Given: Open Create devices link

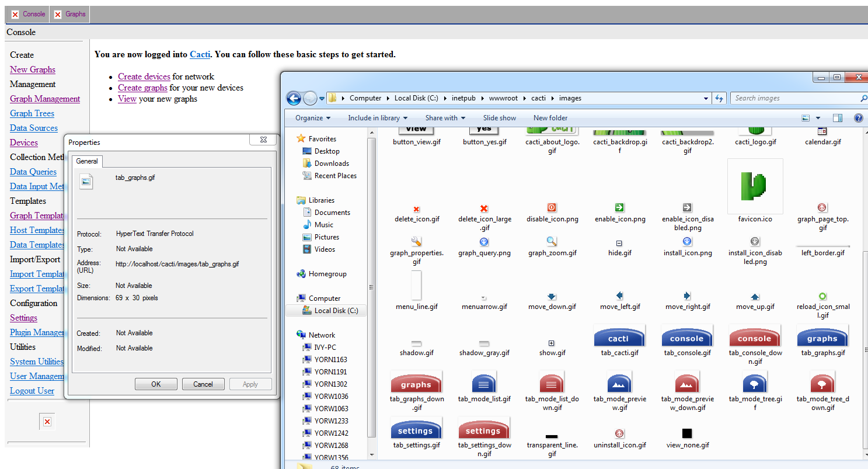Looking at the screenshot, I should [x=144, y=77].
